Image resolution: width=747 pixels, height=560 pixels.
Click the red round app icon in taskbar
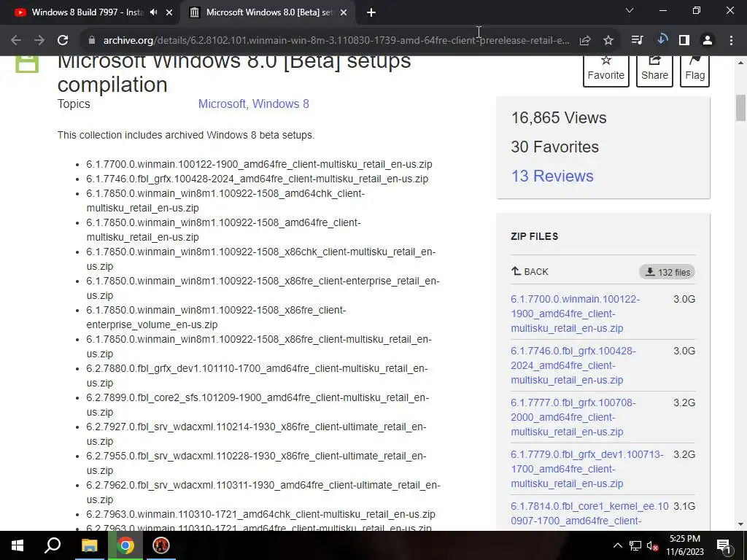(161, 545)
